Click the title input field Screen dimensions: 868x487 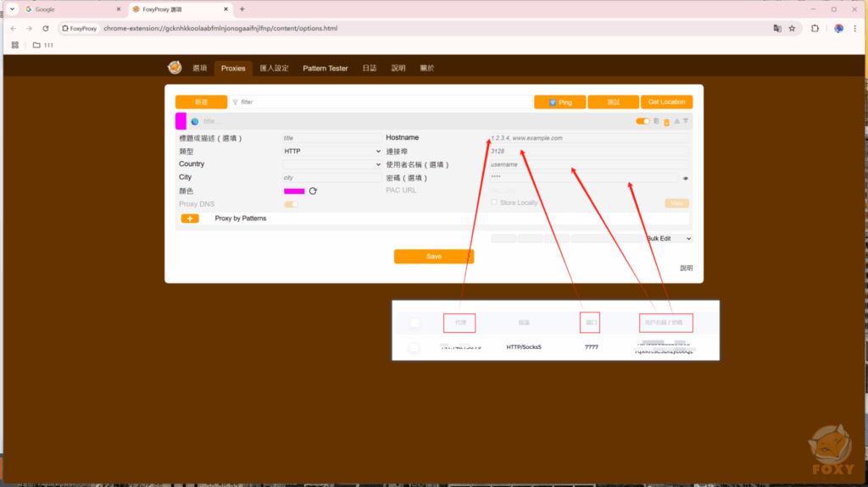(x=331, y=138)
